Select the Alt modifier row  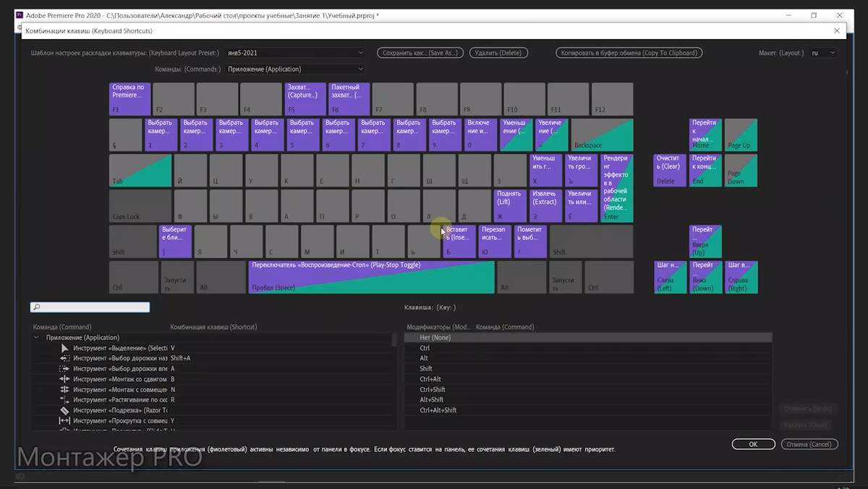(x=588, y=358)
